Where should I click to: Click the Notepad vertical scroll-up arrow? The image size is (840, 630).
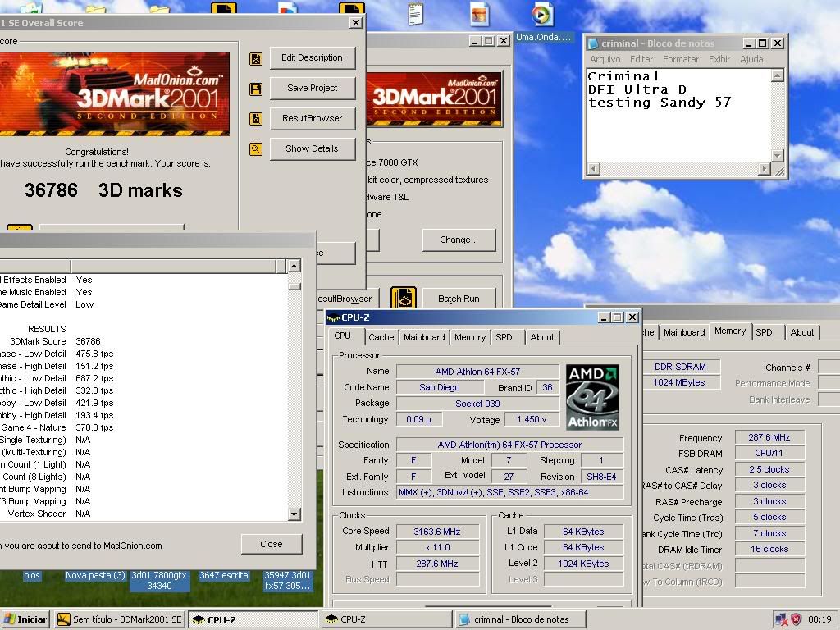coord(778,75)
